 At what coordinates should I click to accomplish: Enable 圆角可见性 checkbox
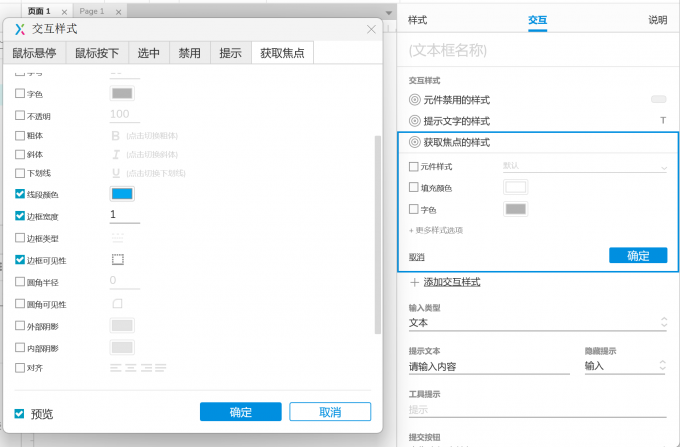pyautogui.click(x=20, y=303)
